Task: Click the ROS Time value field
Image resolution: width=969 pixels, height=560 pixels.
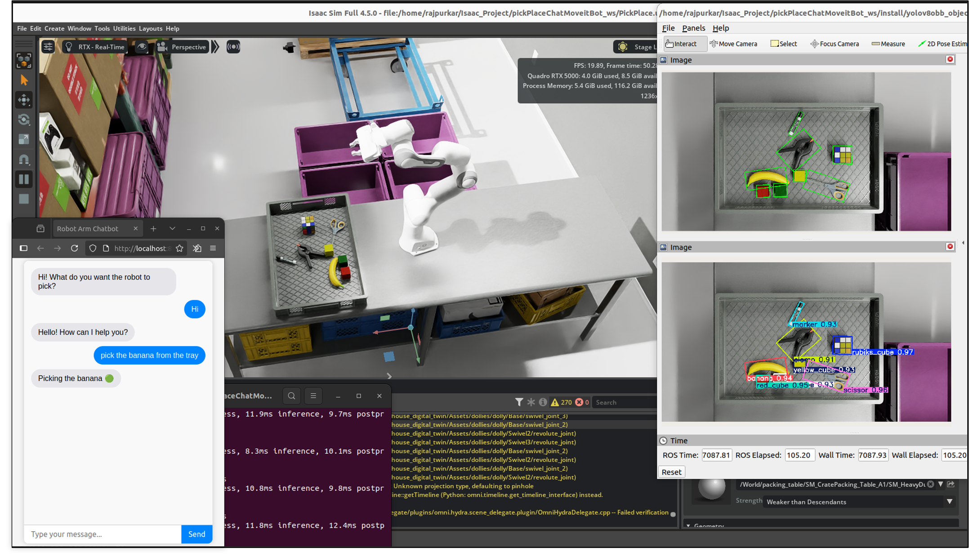Action: click(716, 455)
